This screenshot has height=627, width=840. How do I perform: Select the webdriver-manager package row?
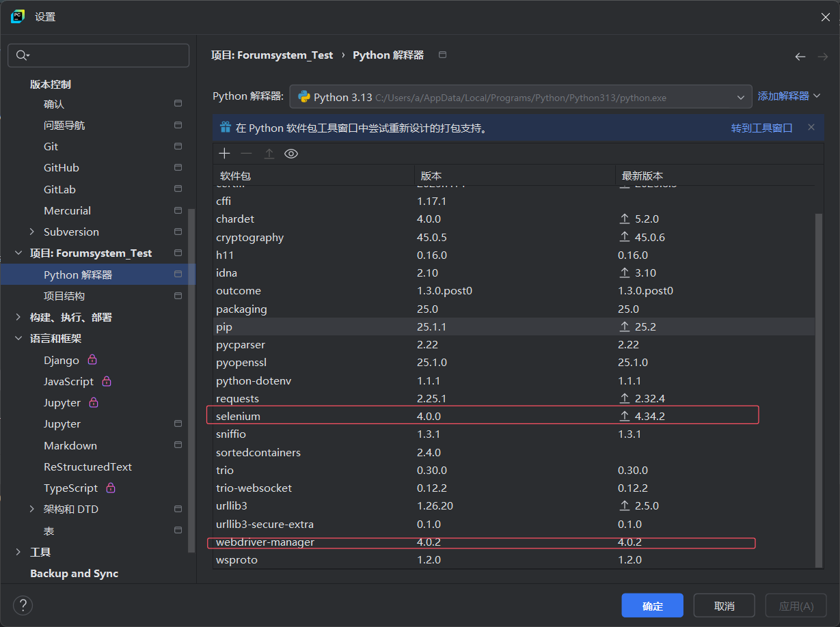[x=513, y=542]
